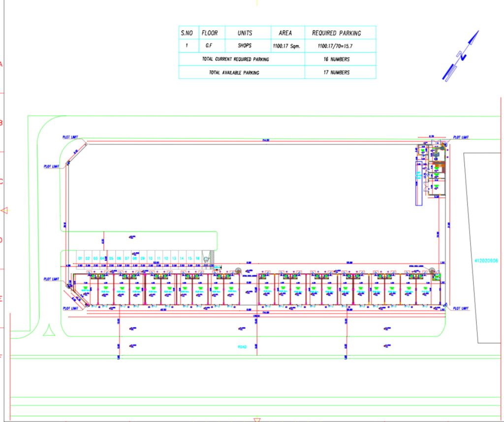Click the red triangle marker on left edge
504x422 pixels.
[5, 211]
